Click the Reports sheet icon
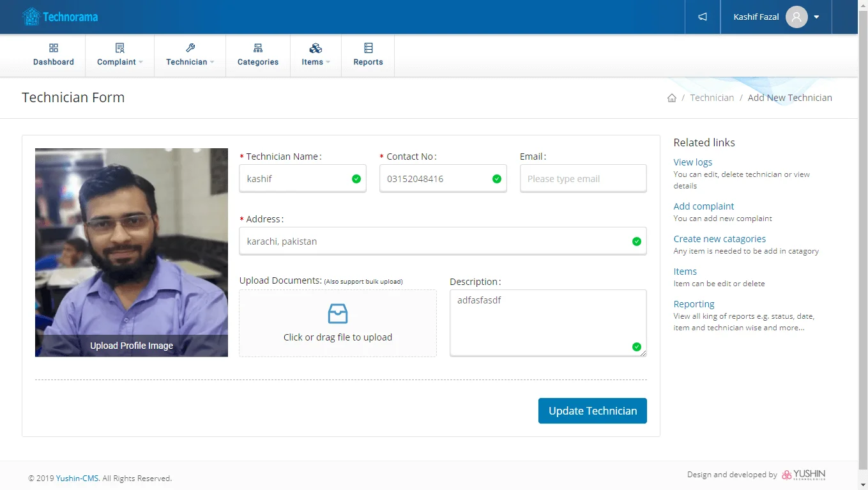Viewport: 868px width, 490px height. (x=368, y=49)
